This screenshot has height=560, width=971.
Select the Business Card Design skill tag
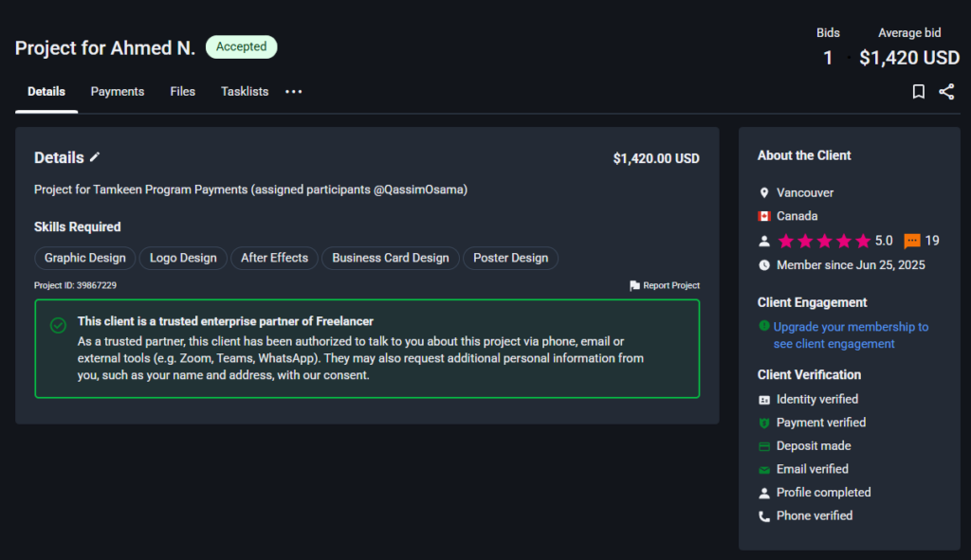pos(391,258)
